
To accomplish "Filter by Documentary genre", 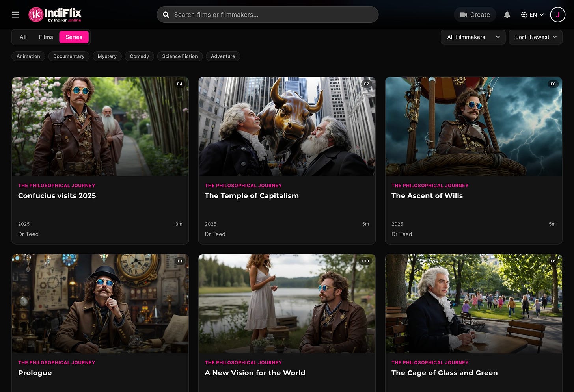I will click(69, 56).
